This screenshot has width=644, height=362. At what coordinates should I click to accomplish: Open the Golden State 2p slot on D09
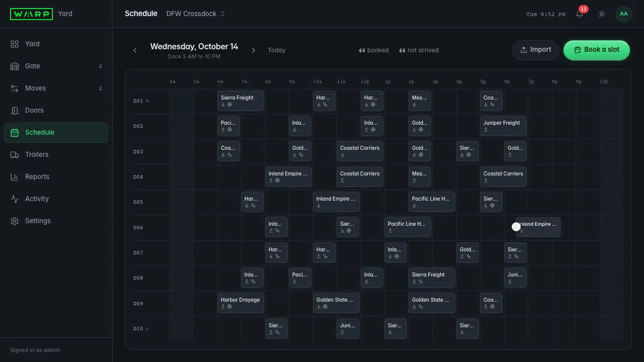(x=432, y=303)
